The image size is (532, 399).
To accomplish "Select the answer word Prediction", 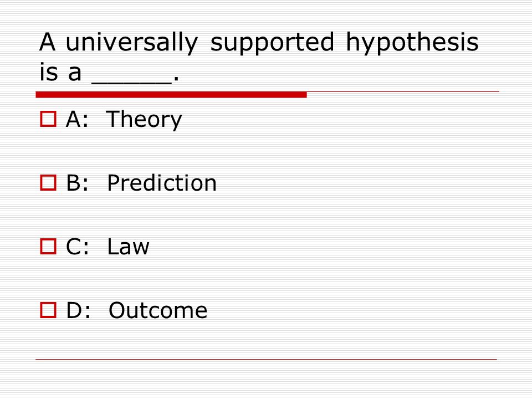I will tap(162, 183).
